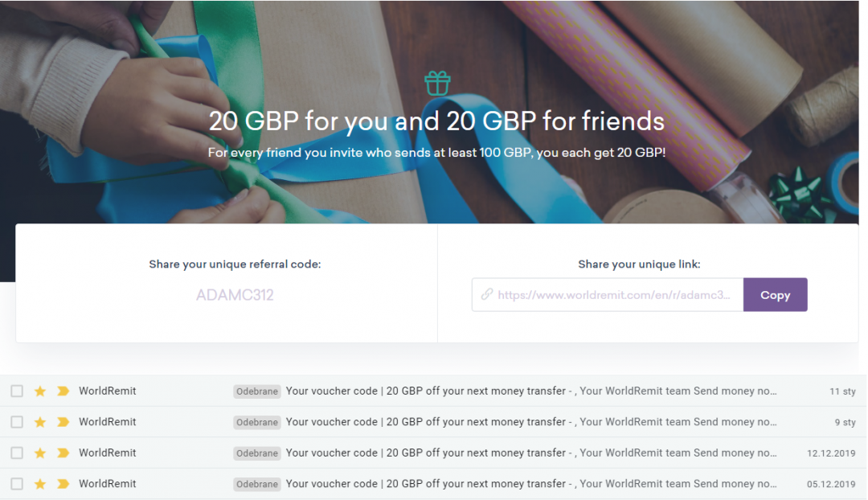Click the chain link icon in the URL field
The height and width of the screenshot is (500, 868).
point(486,295)
